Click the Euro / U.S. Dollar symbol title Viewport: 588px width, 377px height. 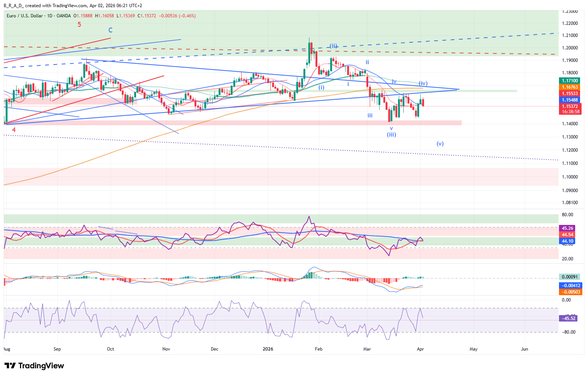point(24,16)
